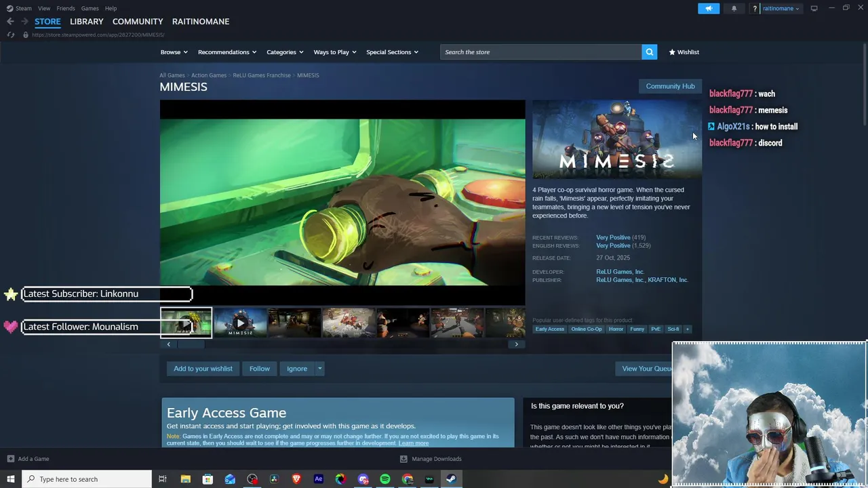This screenshot has width=868, height=488.
Task: Open the View menu
Action: point(44,8)
